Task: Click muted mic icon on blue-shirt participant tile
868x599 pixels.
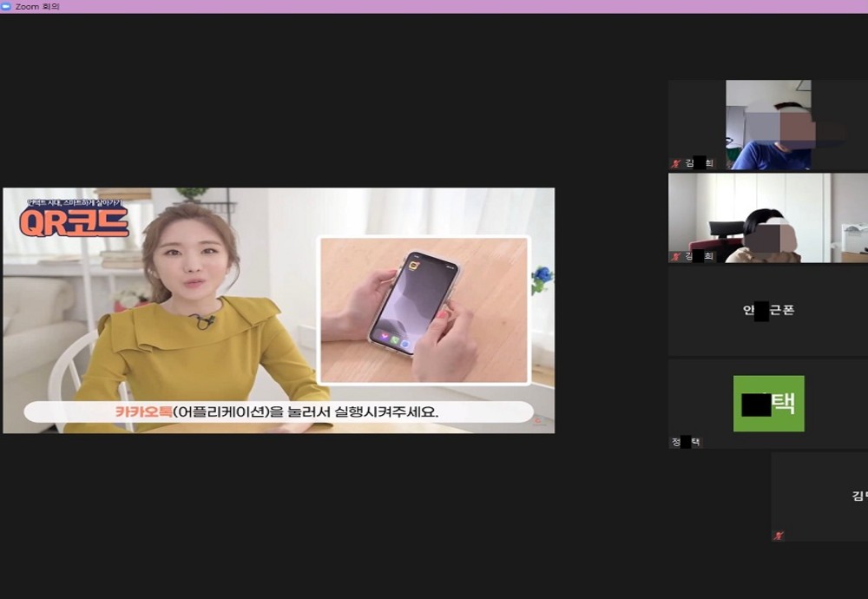Action: 675,163
